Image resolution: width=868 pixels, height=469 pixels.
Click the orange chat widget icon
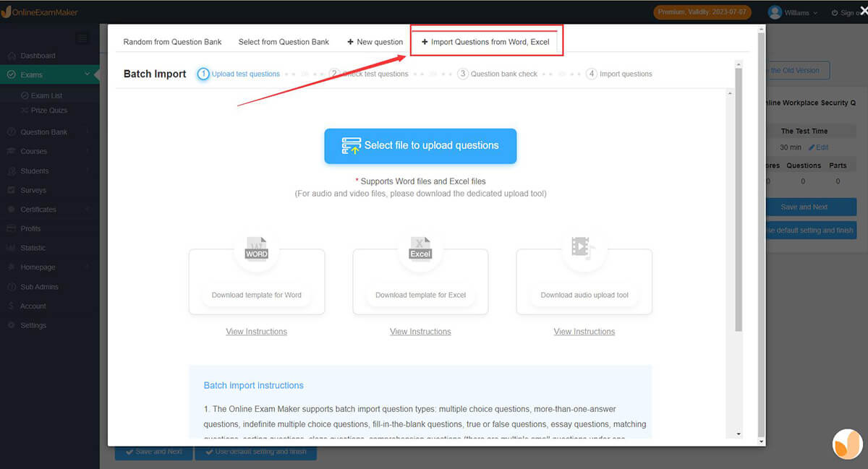click(x=848, y=444)
